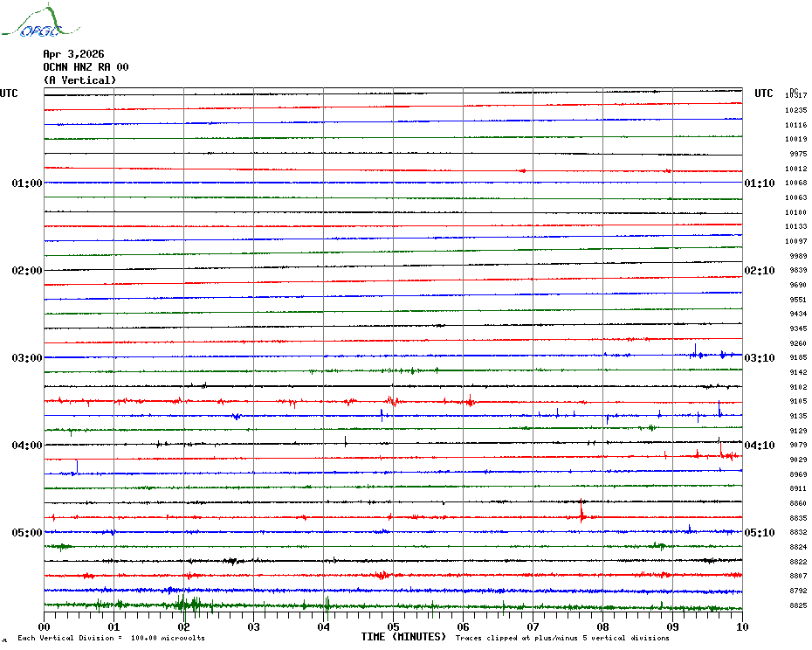The image size is (812, 650).
Task: Click the DC value "10133"
Action: (796, 226)
